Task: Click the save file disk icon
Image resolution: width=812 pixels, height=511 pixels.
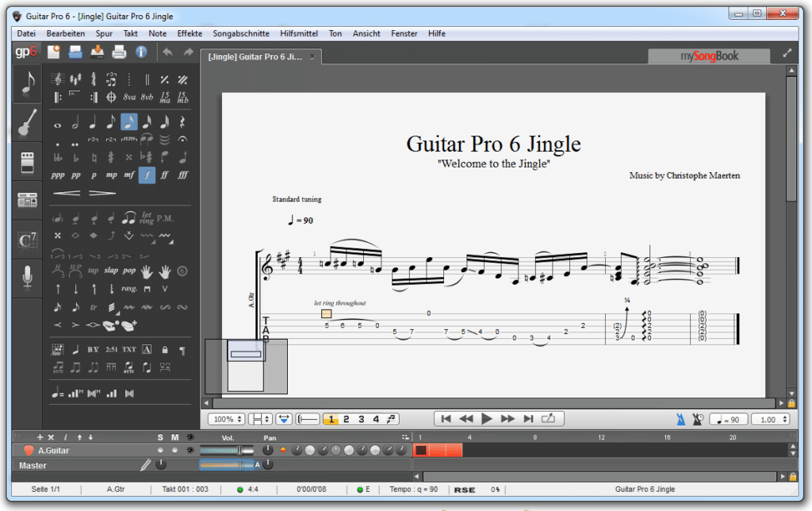Action: point(97,52)
